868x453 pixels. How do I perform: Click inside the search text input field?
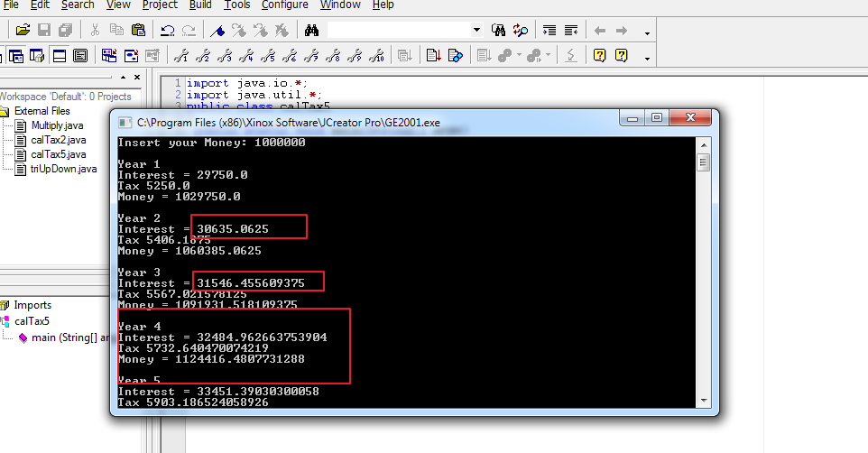coord(399,30)
